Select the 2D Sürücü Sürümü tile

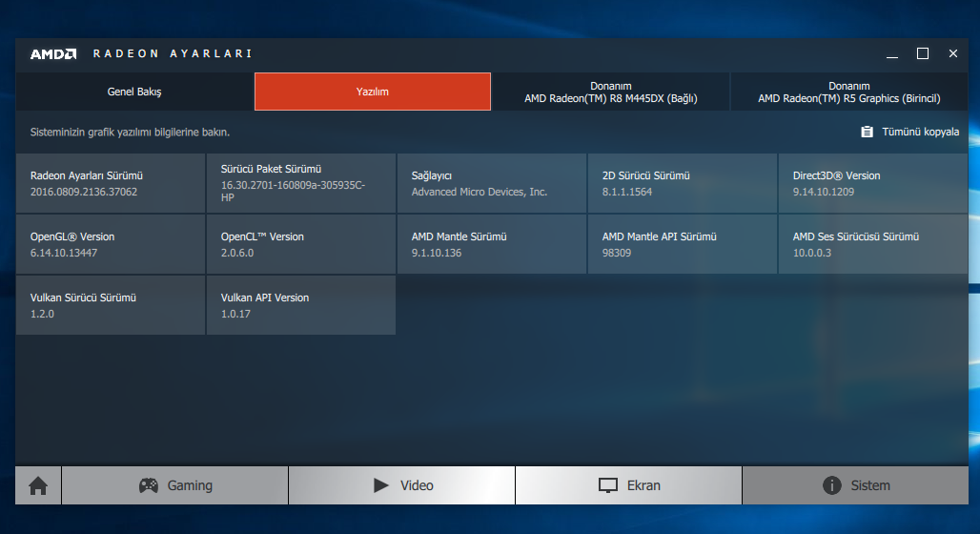(x=683, y=183)
